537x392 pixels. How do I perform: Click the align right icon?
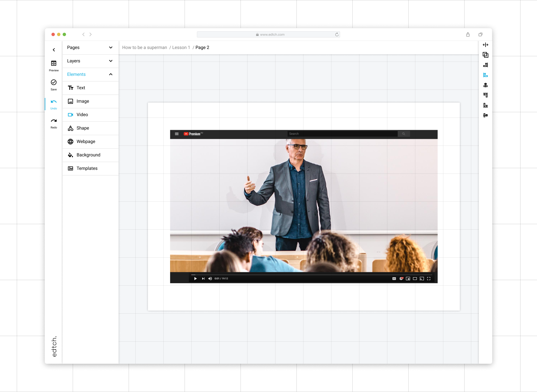[x=486, y=65]
